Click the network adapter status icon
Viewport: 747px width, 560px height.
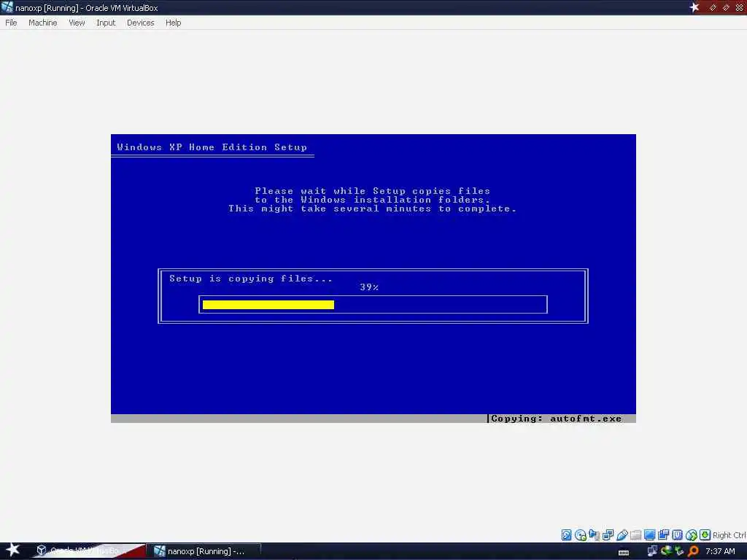[594, 534]
